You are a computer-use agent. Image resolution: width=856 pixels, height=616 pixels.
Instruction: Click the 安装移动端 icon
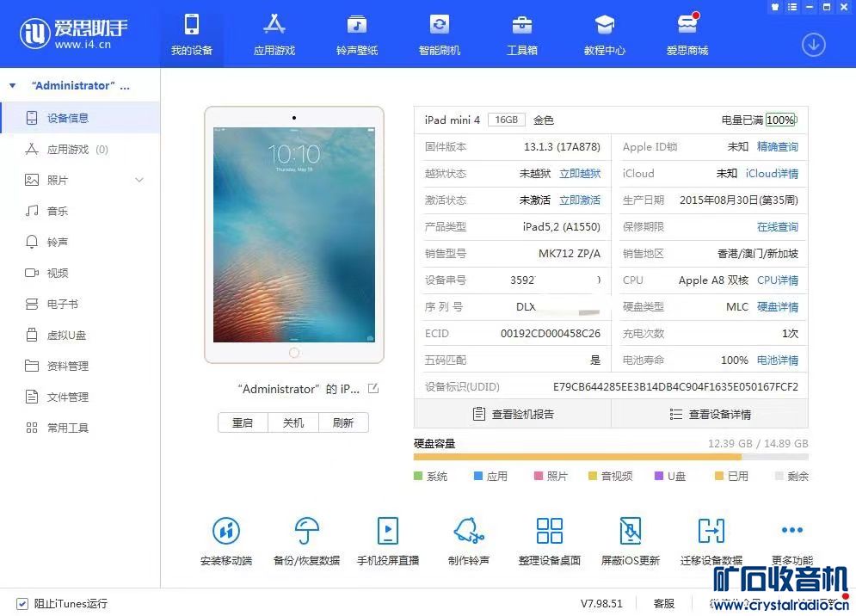point(226,531)
